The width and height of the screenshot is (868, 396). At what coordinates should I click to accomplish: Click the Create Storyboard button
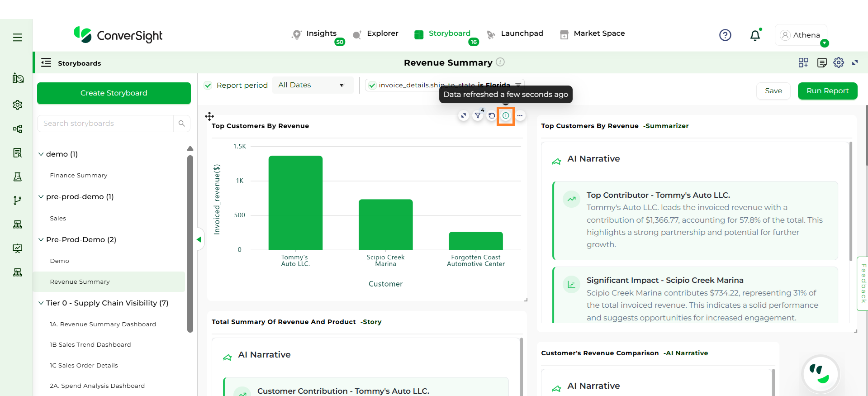[114, 93]
